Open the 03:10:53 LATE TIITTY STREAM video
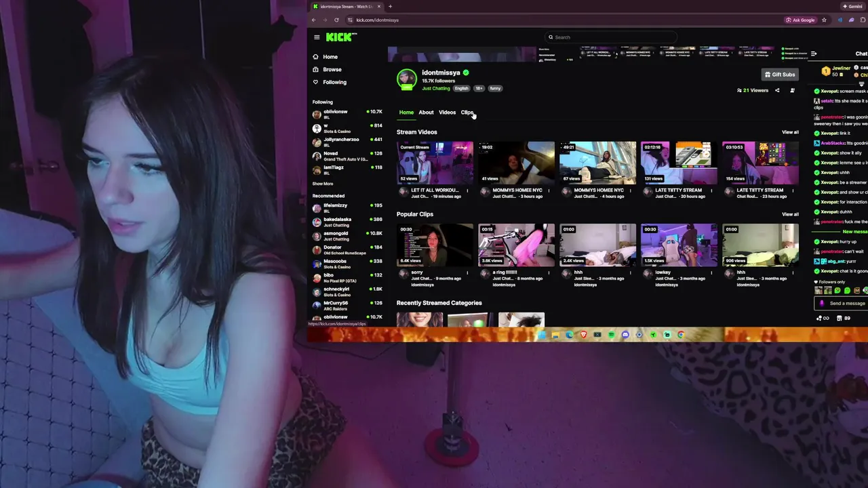The height and width of the screenshot is (488, 868). (760, 163)
